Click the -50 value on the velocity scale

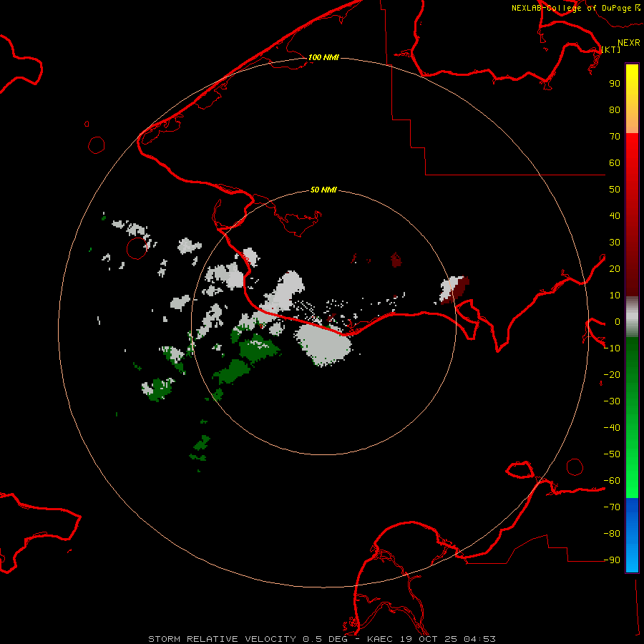pyautogui.click(x=612, y=454)
